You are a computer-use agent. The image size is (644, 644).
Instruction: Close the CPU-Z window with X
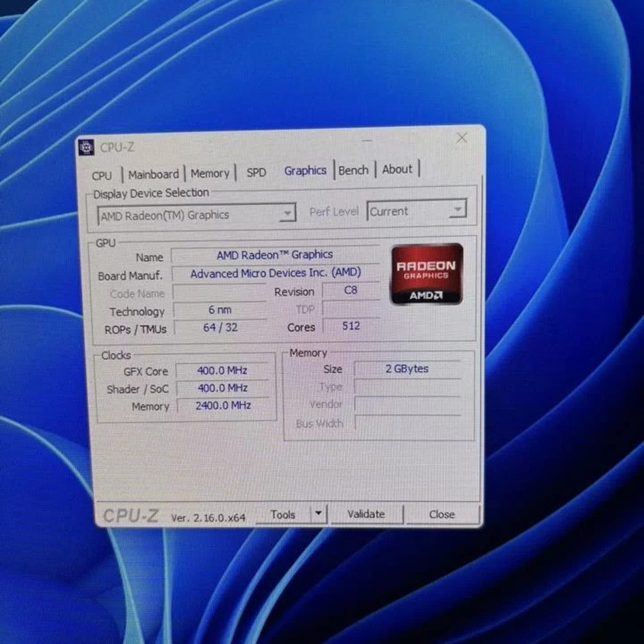462,138
